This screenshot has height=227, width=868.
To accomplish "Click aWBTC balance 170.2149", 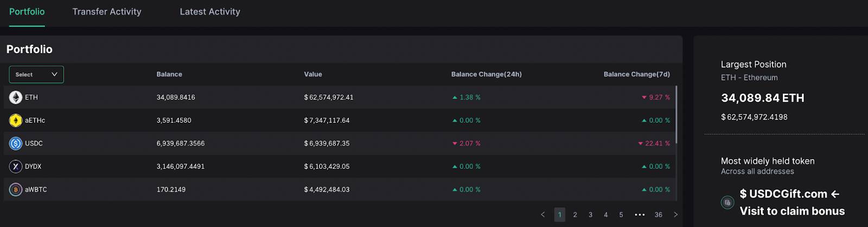I will (x=171, y=190).
